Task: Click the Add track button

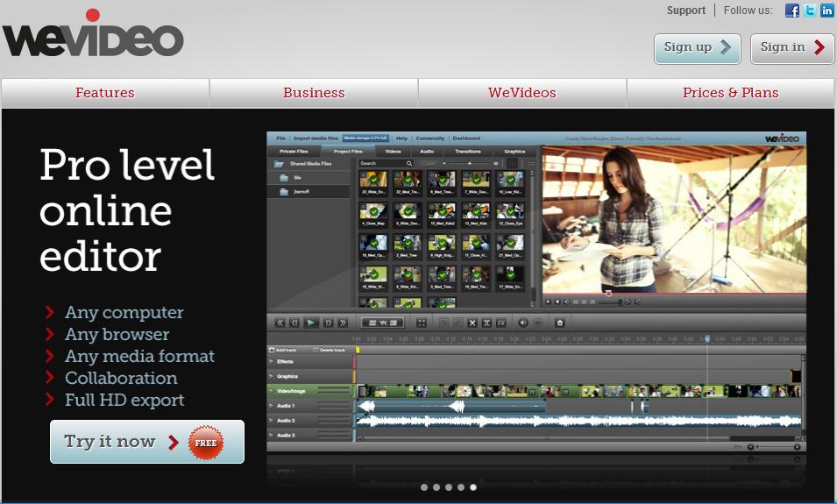Action: point(283,350)
